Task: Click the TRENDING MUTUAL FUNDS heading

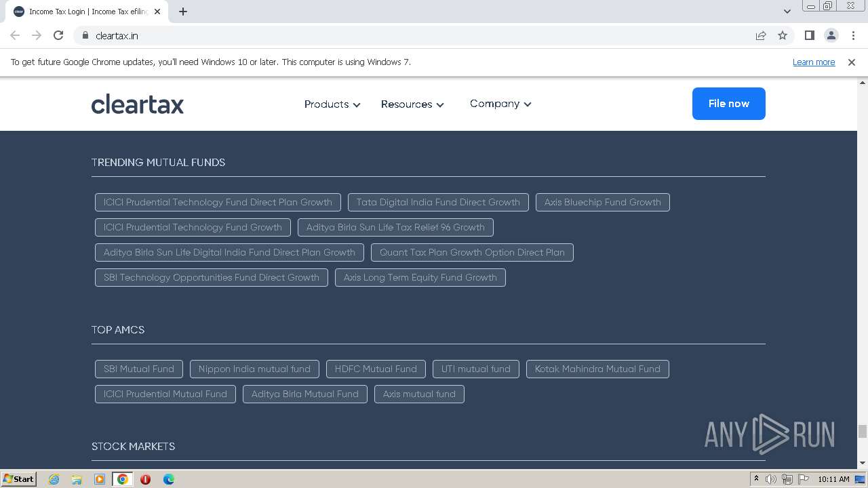Action: click(x=158, y=163)
